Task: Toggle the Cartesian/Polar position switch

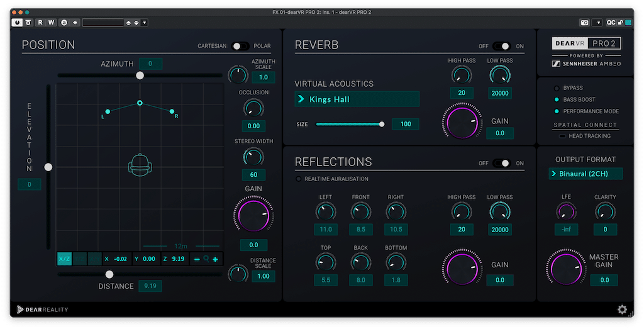Action: click(x=240, y=46)
